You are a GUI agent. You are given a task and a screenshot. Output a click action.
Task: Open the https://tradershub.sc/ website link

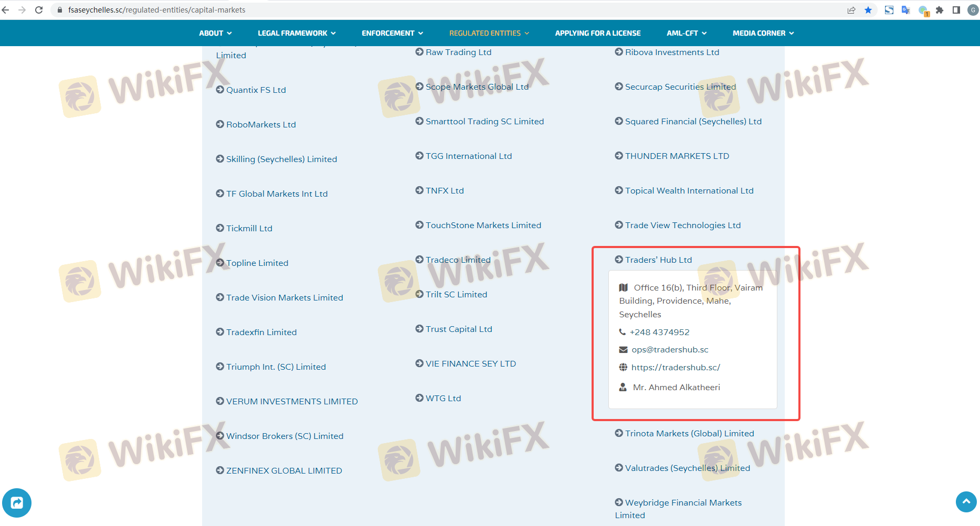tap(676, 367)
